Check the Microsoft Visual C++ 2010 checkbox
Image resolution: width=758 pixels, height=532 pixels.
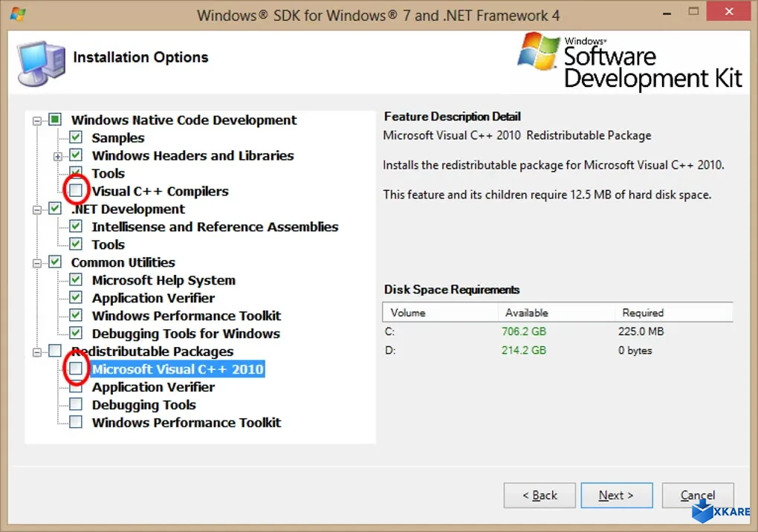coord(76,369)
